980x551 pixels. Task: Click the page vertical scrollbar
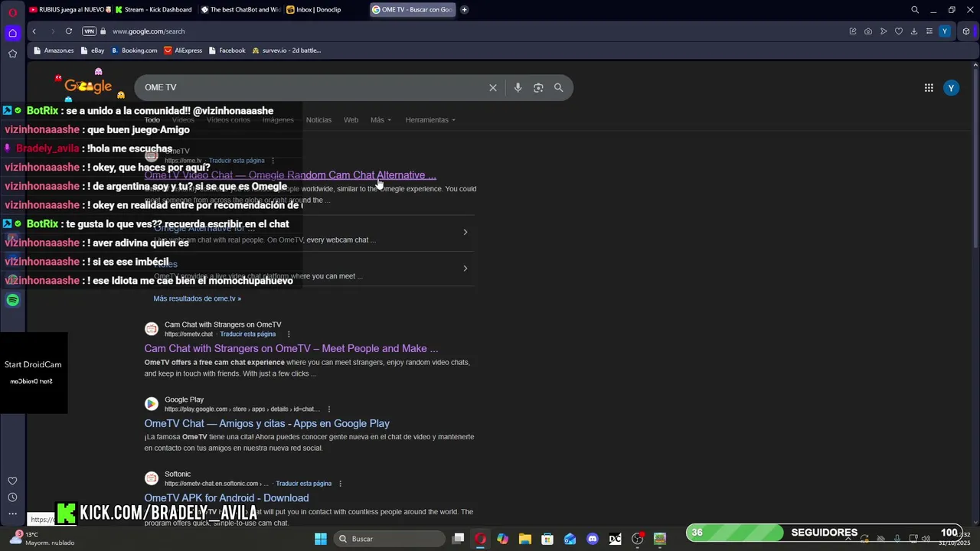coord(975,158)
